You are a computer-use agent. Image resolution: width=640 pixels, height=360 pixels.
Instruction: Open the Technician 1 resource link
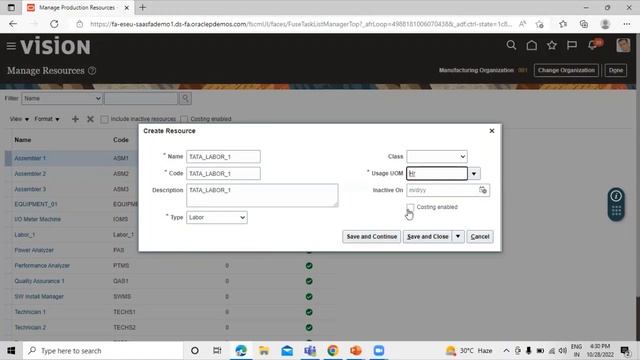[x=30, y=312]
